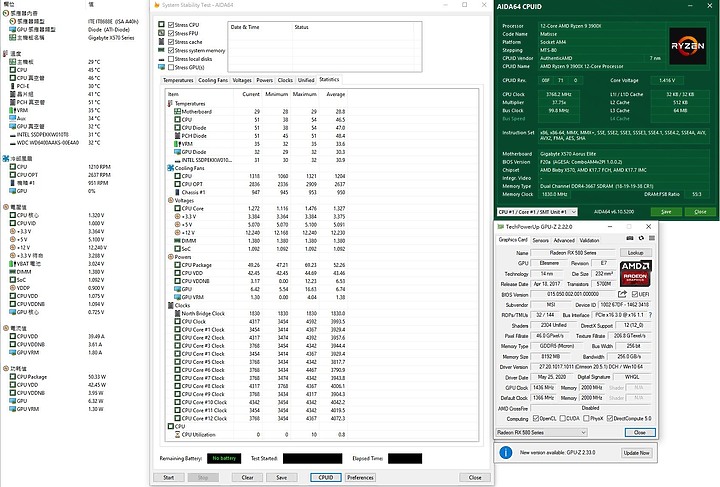Image resolution: width=720 pixels, height=487 pixels.
Task: Click the Clocks group icon in statistics list
Action: (170, 305)
